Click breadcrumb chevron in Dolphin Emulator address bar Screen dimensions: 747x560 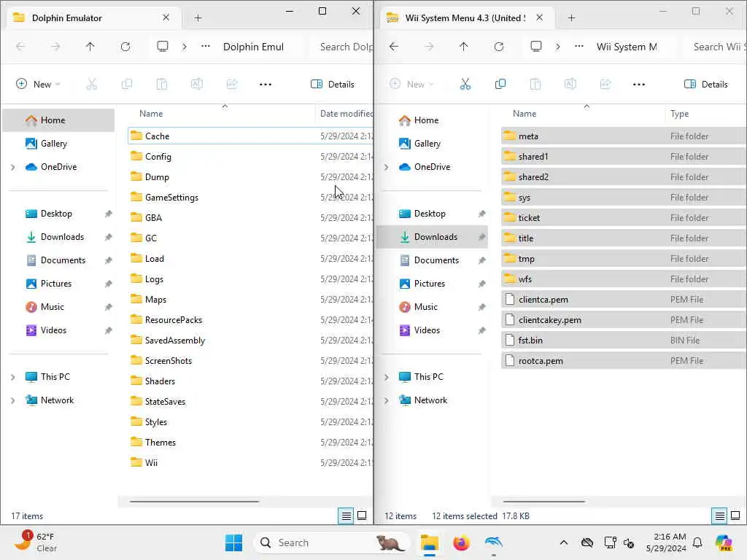[x=185, y=47]
